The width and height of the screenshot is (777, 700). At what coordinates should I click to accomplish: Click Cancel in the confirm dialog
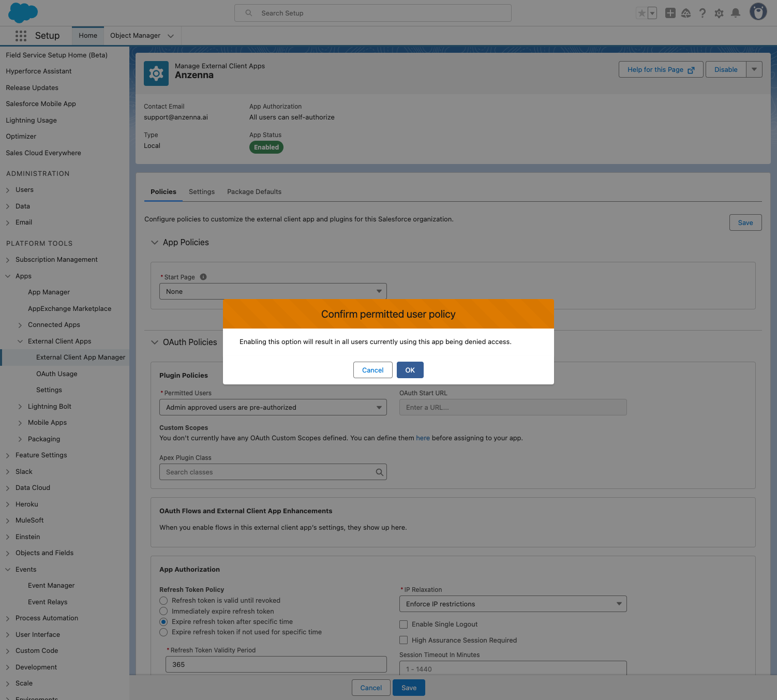[372, 370]
